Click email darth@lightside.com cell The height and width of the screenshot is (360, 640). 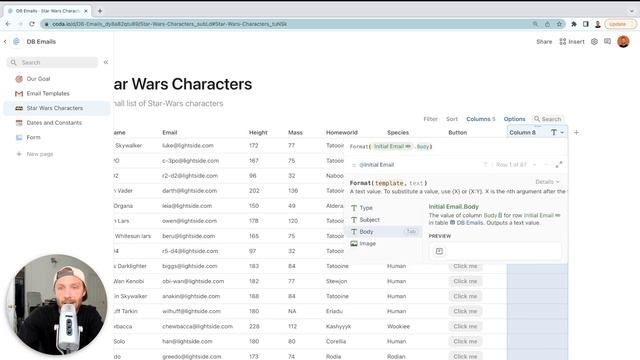pyautogui.click(x=189, y=191)
